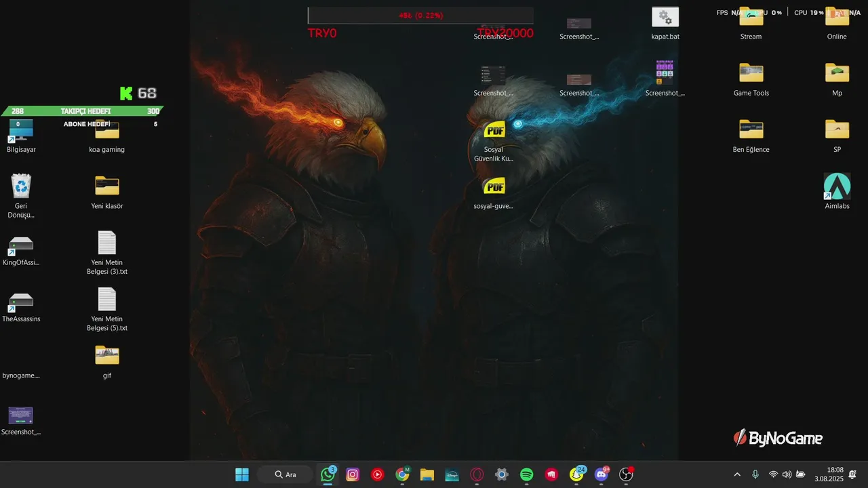Select the SP folder

[837, 136]
